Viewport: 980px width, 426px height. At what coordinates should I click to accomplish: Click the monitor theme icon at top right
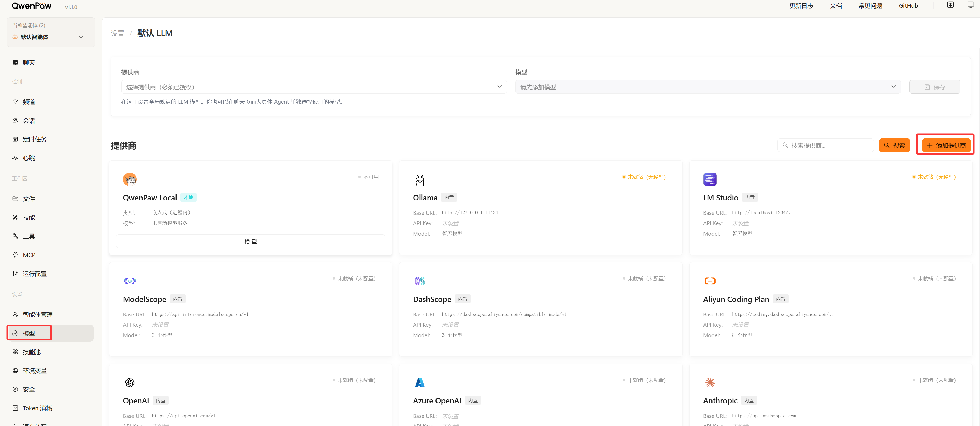tap(970, 5)
